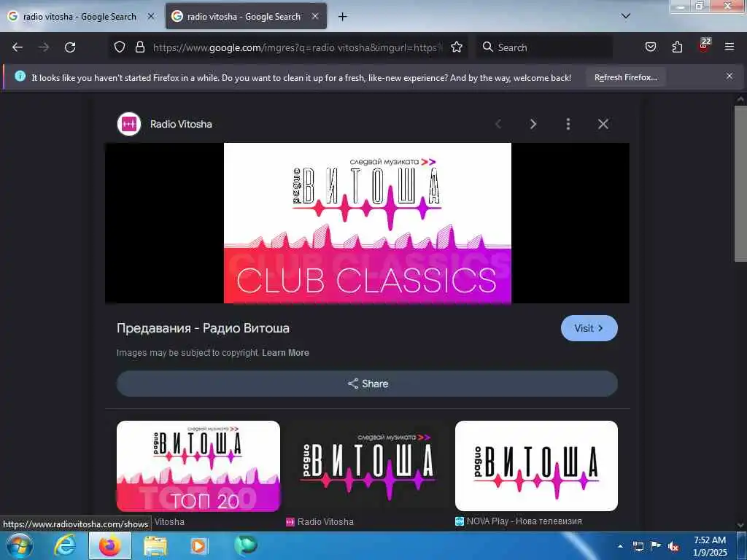
Task: Click the muted volume tray icon
Action: coord(673,547)
